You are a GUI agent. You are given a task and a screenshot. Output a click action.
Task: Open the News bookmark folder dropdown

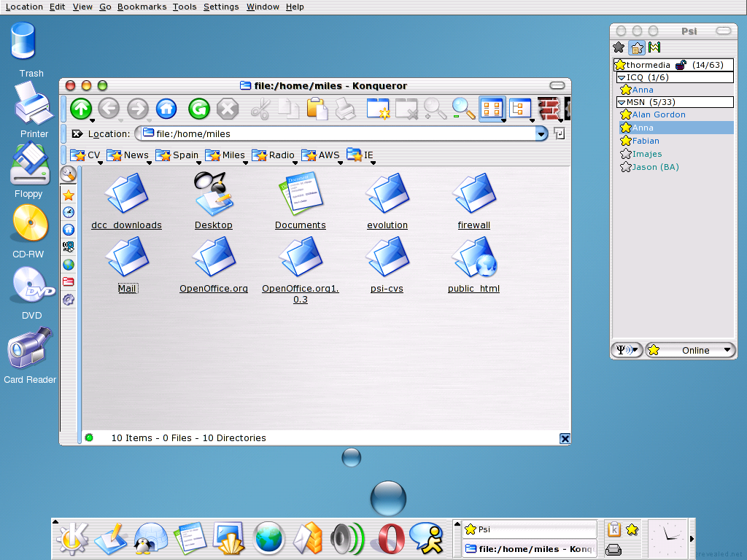(128, 155)
